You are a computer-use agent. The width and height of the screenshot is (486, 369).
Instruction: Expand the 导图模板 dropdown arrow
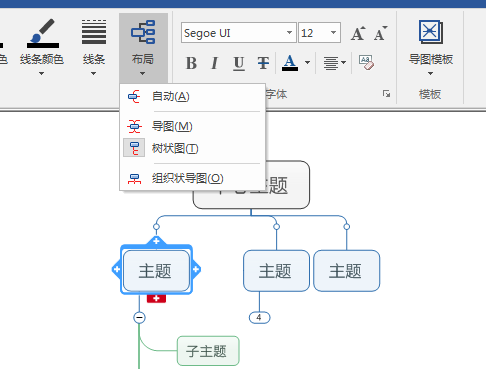(x=430, y=73)
